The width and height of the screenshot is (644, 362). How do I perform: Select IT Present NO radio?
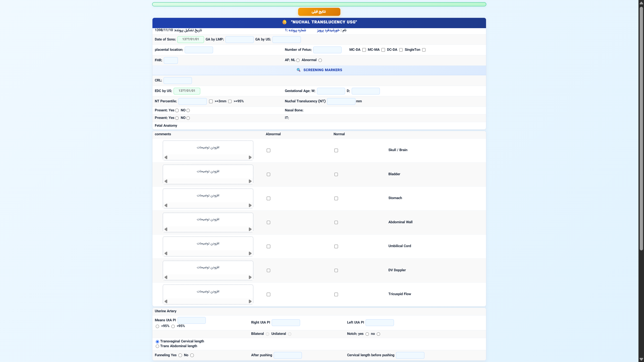click(188, 118)
